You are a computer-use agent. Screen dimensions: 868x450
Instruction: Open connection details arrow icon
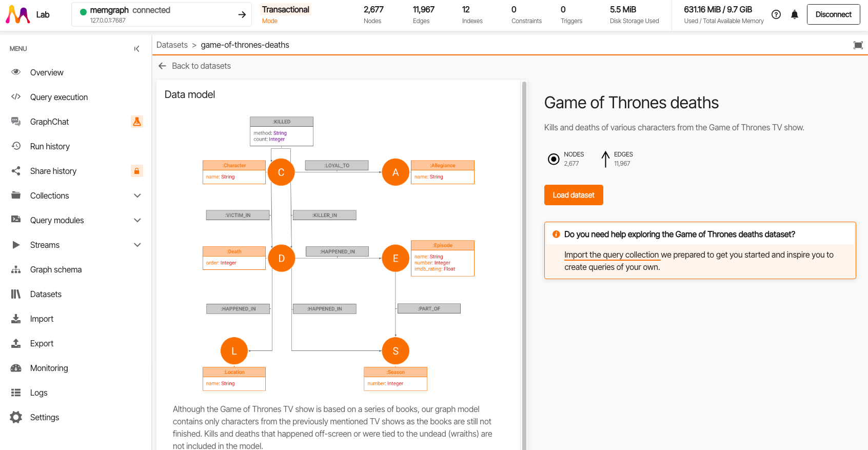242,15
